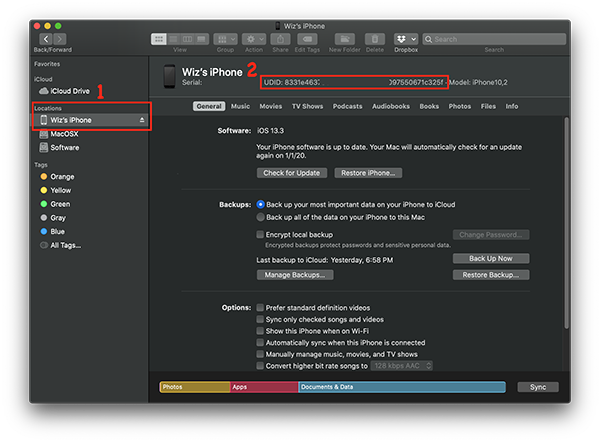The height and width of the screenshot is (442, 600).
Task: Click the Back navigation arrow
Action: point(46,39)
